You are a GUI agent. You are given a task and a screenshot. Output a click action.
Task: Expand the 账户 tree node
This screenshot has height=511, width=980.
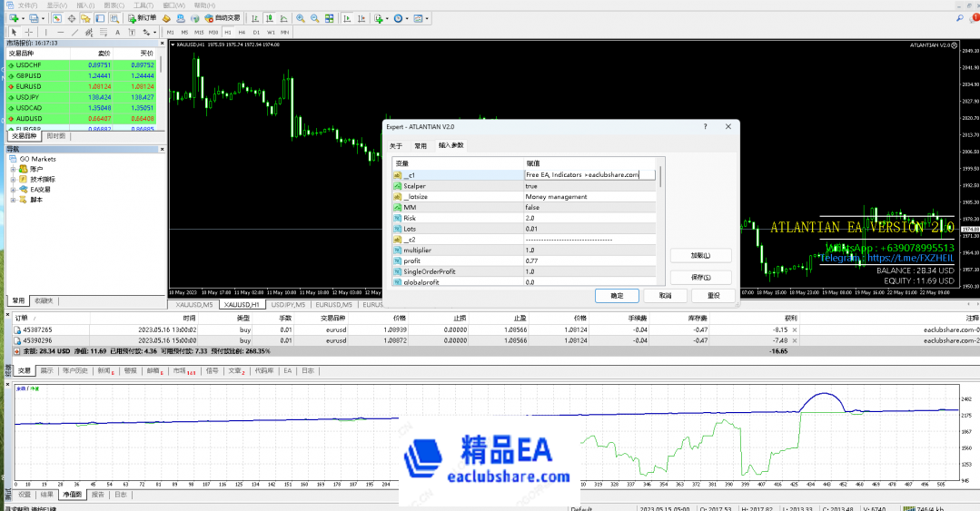pyautogui.click(x=14, y=169)
